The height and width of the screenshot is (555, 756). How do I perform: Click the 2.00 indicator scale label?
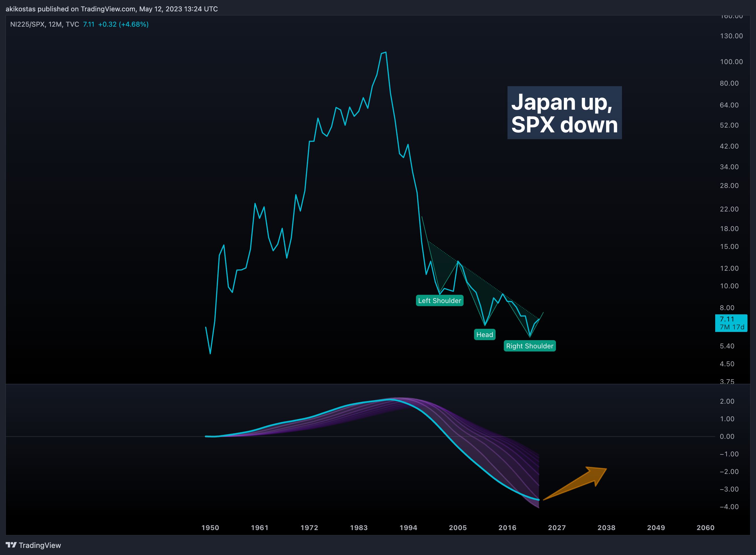coord(727,401)
